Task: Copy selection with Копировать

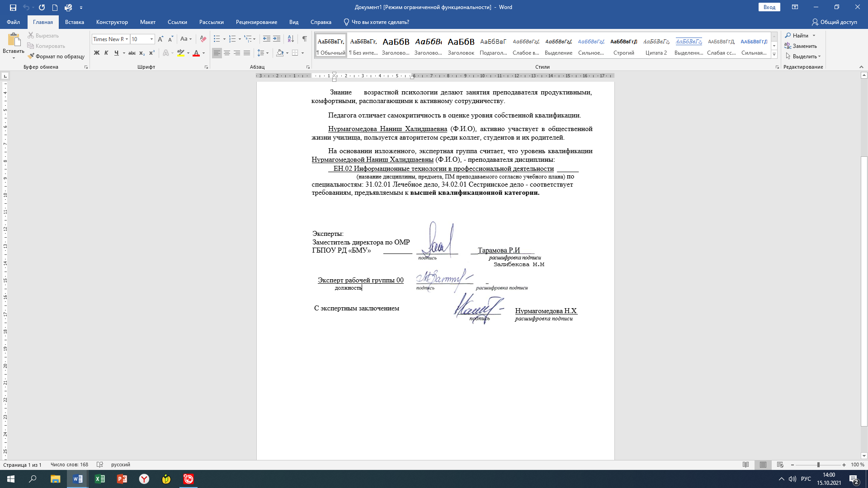Action: pyautogui.click(x=46, y=46)
